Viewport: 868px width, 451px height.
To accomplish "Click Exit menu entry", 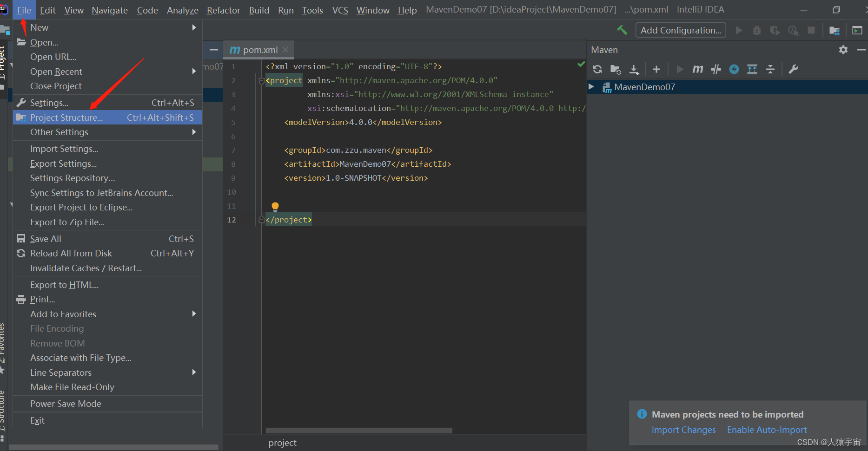I will (107, 420).
